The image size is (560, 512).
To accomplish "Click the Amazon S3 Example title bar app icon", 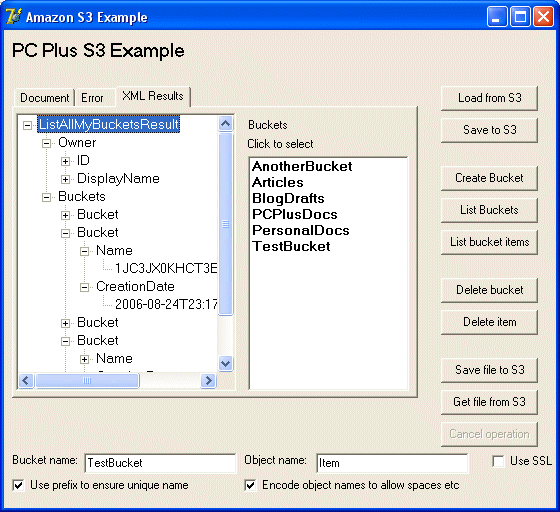I will (x=14, y=16).
